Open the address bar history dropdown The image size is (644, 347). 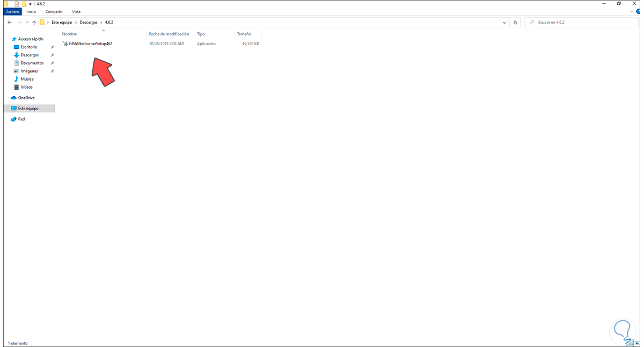point(504,23)
